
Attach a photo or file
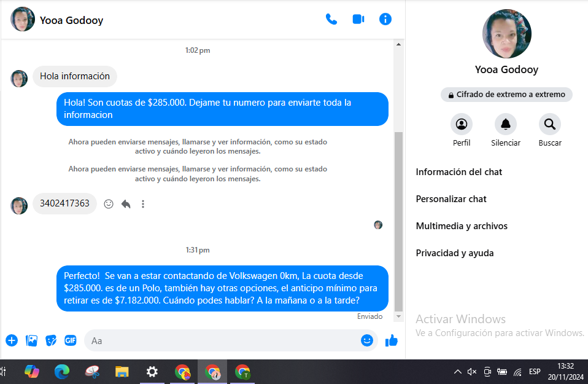pyautogui.click(x=31, y=340)
